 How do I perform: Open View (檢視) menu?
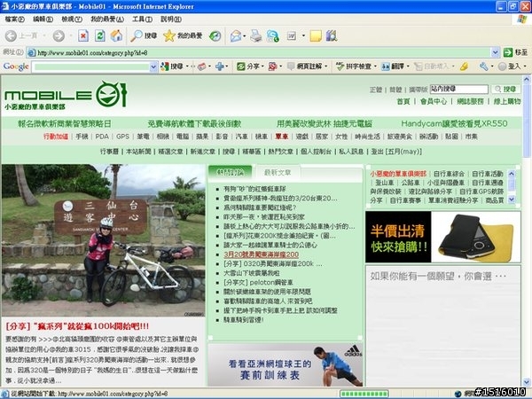pos(72,20)
